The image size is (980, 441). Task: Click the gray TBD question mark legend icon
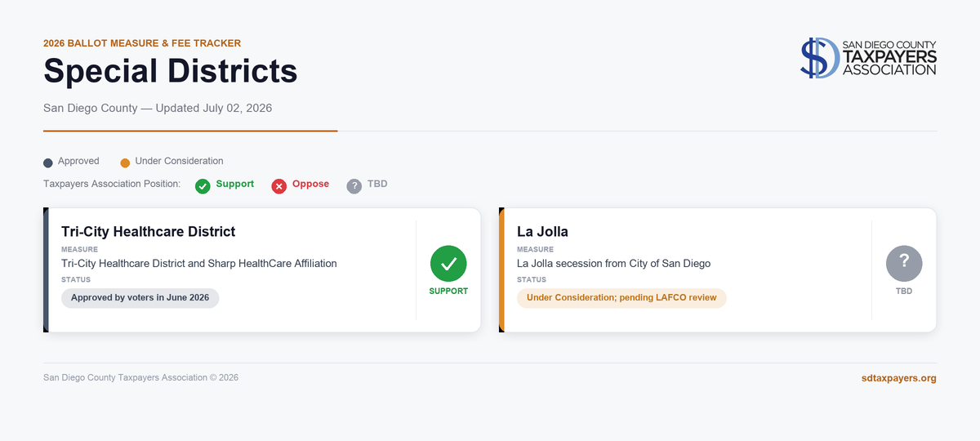[x=354, y=186]
